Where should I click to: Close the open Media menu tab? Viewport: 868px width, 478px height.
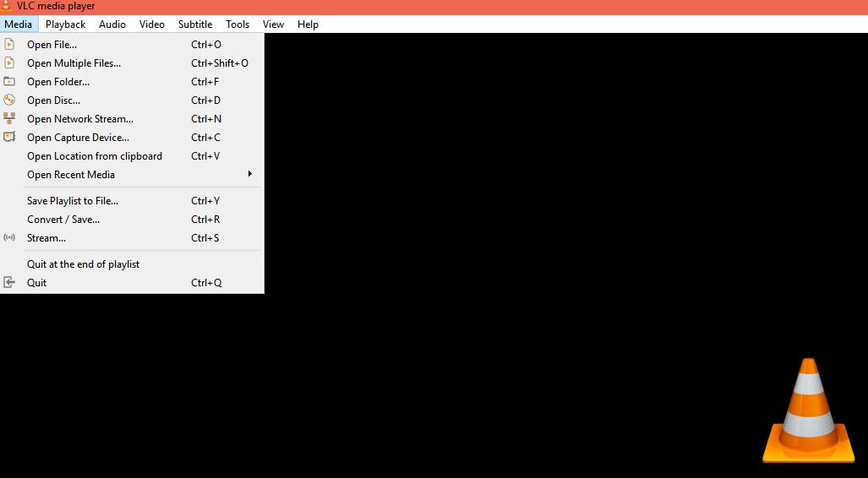[x=19, y=24]
